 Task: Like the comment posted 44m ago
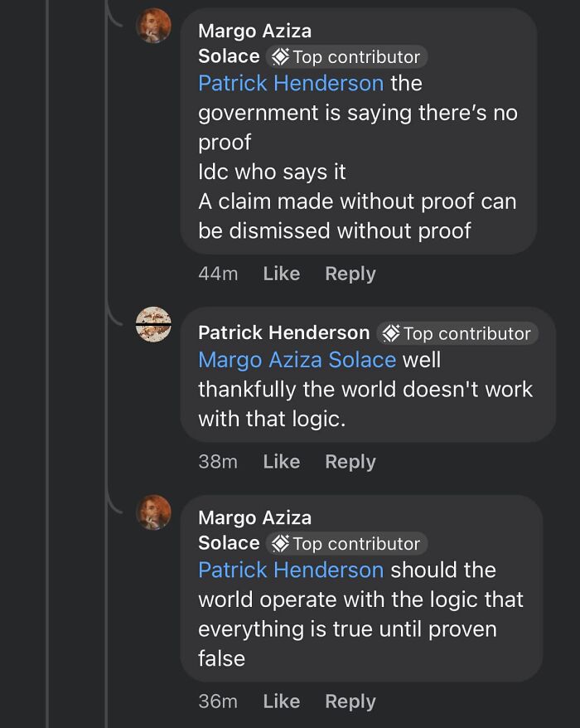(x=281, y=274)
